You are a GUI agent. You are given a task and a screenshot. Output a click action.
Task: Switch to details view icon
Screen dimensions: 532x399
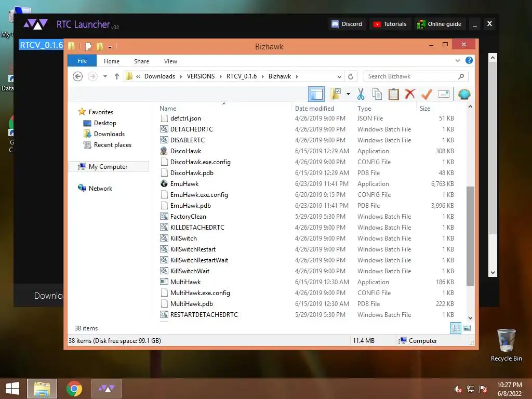tap(456, 328)
